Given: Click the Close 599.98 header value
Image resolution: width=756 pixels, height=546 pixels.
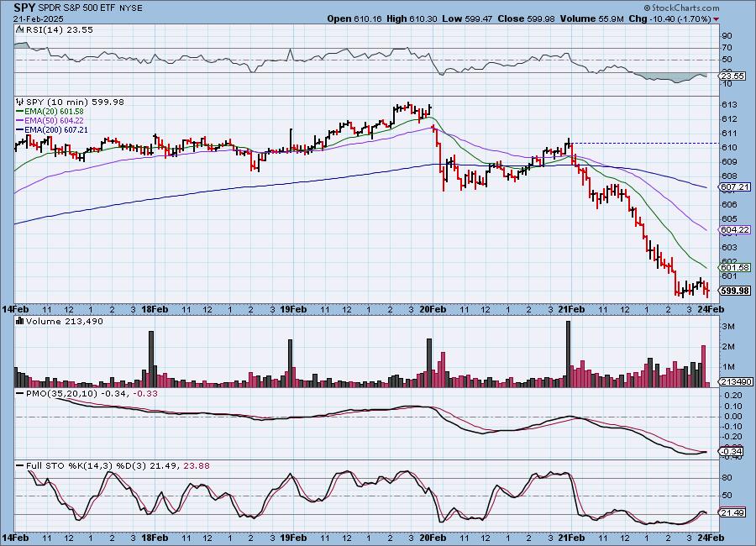Looking at the screenshot, I should click(526, 18).
